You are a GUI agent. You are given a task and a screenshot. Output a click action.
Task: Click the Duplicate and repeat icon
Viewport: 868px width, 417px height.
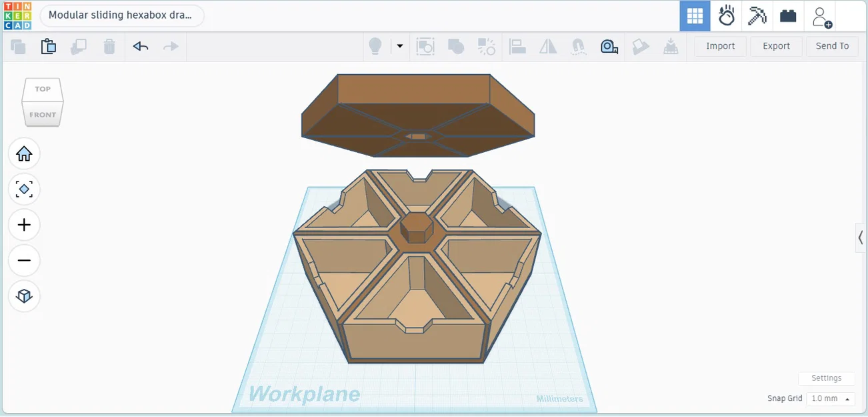coord(79,47)
